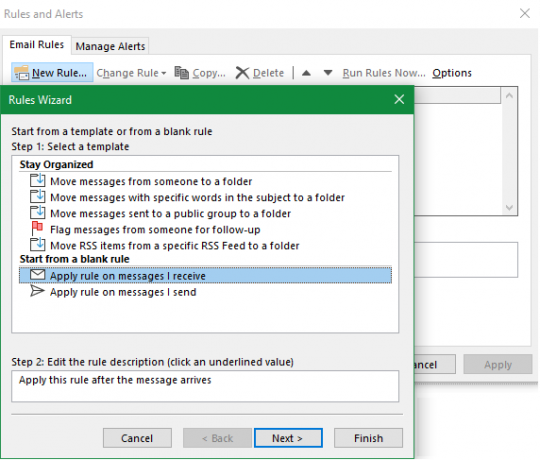Click envelope icon for messages I receive
The image size is (540, 460).
click(37, 275)
